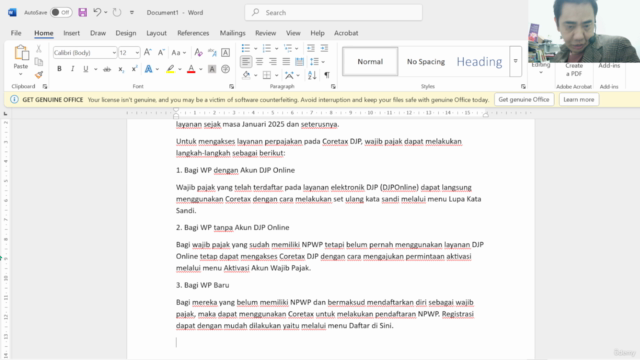Click the multilevel list icon
This screenshot has height=360, width=640.
click(288, 49)
